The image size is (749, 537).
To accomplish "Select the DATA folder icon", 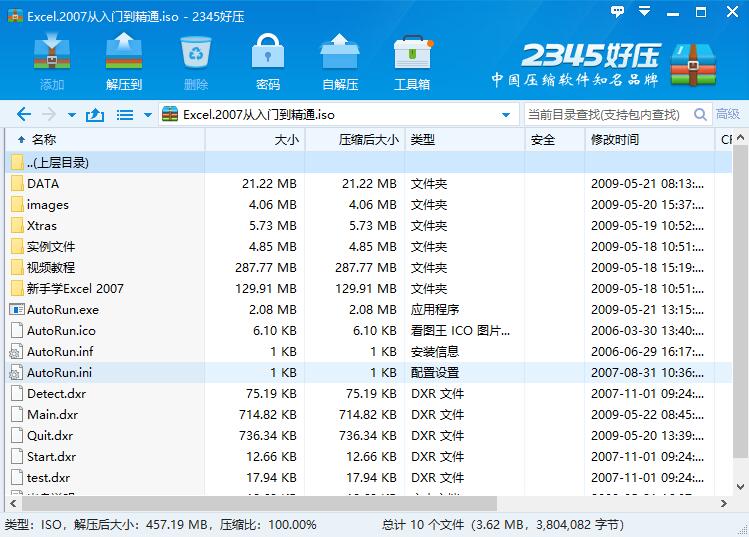I will [x=17, y=183].
